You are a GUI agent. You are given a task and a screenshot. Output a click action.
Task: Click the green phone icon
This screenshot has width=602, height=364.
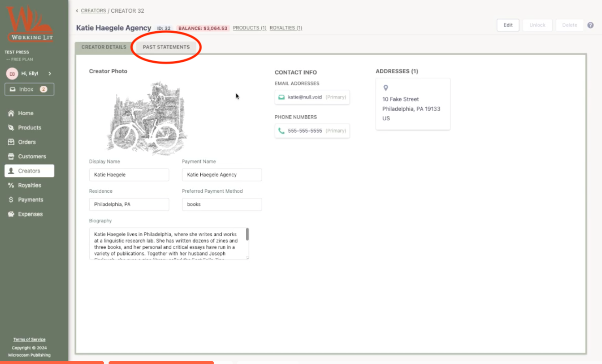282,131
